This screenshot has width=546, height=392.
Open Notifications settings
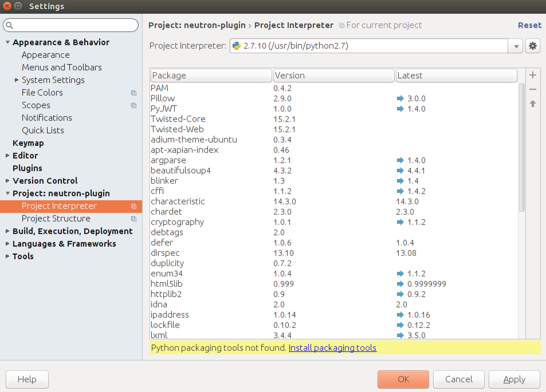pyautogui.click(x=47, y=118)
